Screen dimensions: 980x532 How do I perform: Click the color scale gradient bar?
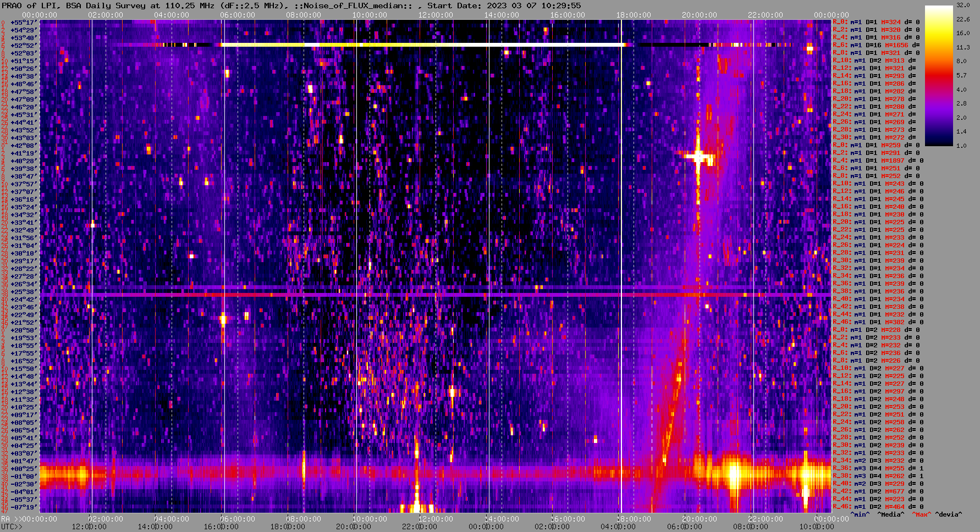(939, 76)
